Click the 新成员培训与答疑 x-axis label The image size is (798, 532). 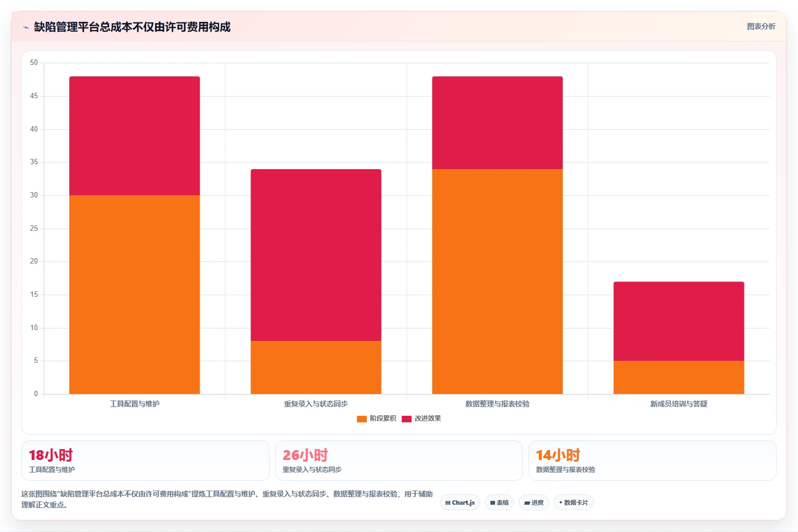pyautogui.click(x=679, y=404)
